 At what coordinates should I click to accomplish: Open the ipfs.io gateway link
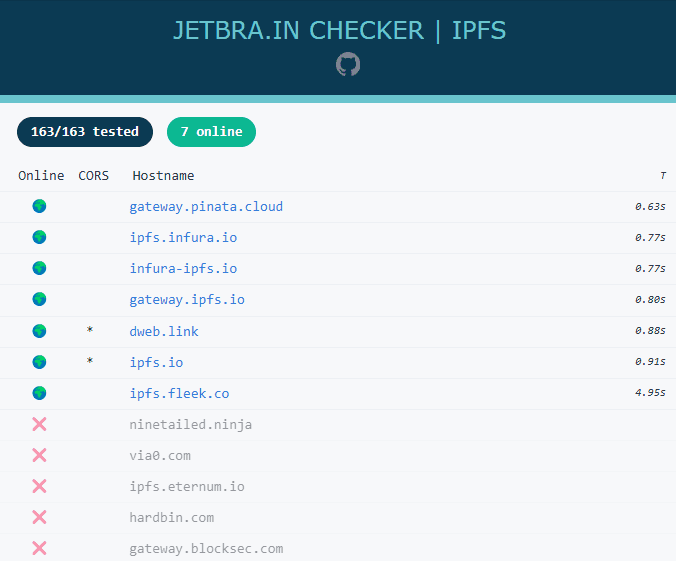[x=156, y=362]
